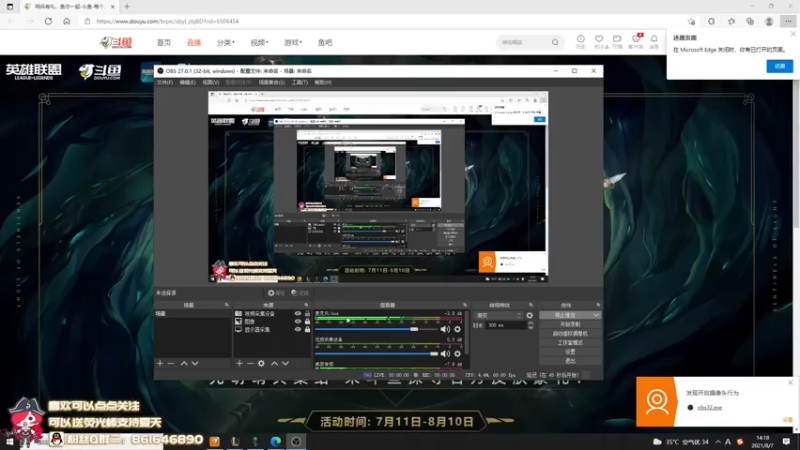Pop out the 混音器 dock panel icon
The image size is (800, 450).
pos(465,305)
